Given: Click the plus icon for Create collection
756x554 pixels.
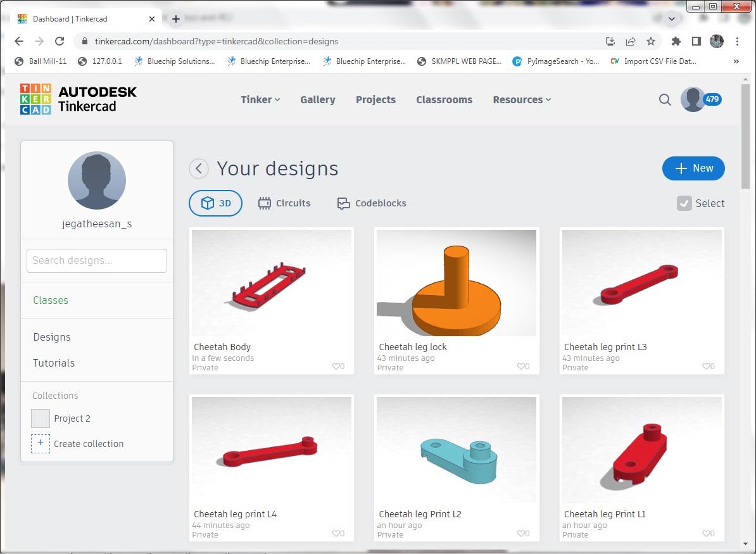Looking at the screenshot, I should tap(41, 444).
